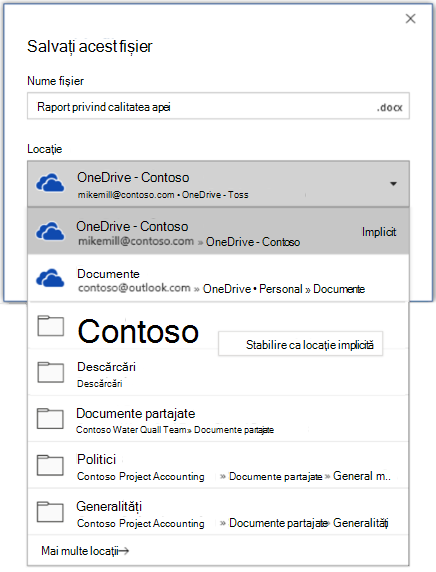Choose the Documente OneDrive Personal location

pyautogui.click(x=218, y=278)
